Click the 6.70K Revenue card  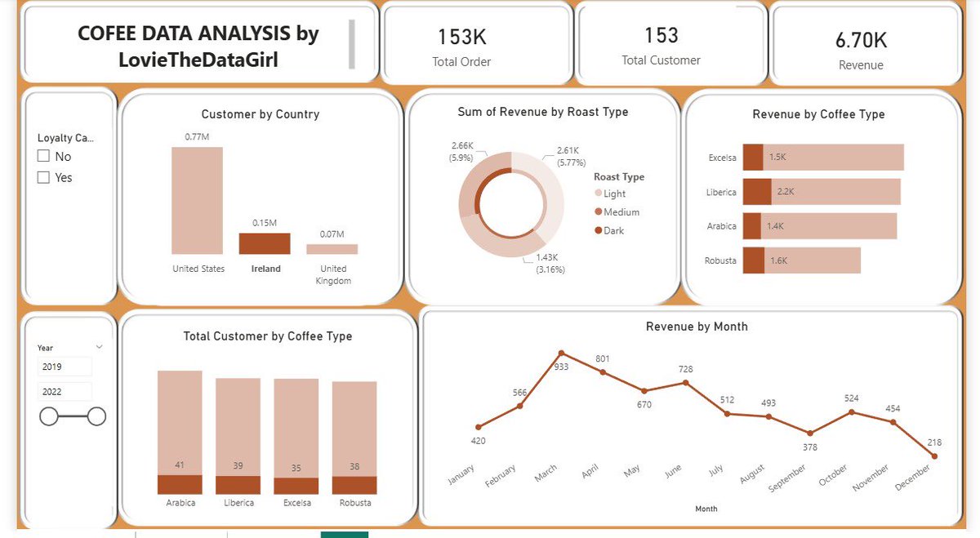coord(866,43)
